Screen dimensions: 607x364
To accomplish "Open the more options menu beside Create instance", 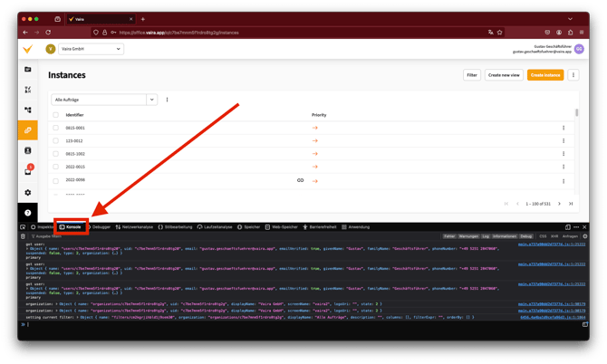I will coord(573,75).
